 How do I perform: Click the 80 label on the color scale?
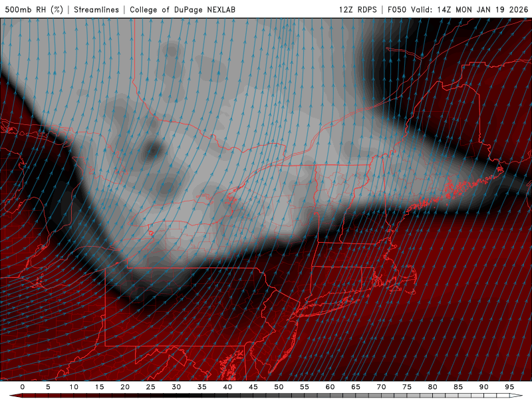[x=433, y=387]
